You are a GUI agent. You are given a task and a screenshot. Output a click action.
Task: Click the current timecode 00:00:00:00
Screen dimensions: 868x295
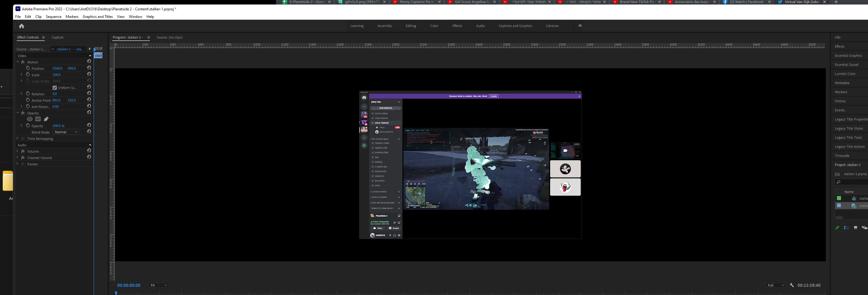pos(129,285)
